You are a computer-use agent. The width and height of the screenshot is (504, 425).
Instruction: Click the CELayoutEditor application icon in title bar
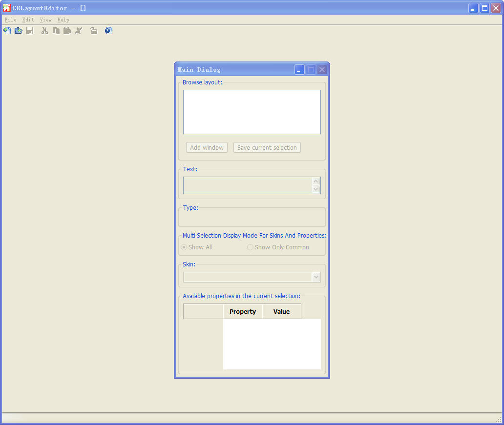[6, 8]
